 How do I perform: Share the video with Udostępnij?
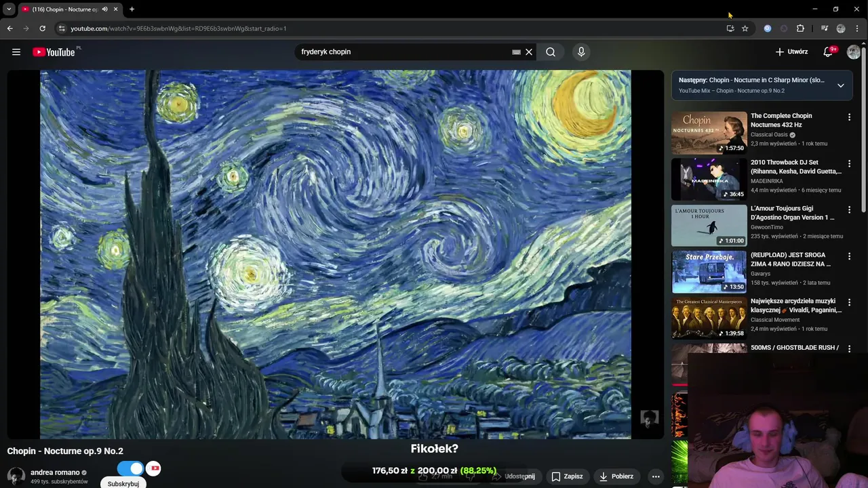pyautogui.click(x=513, y=476)
